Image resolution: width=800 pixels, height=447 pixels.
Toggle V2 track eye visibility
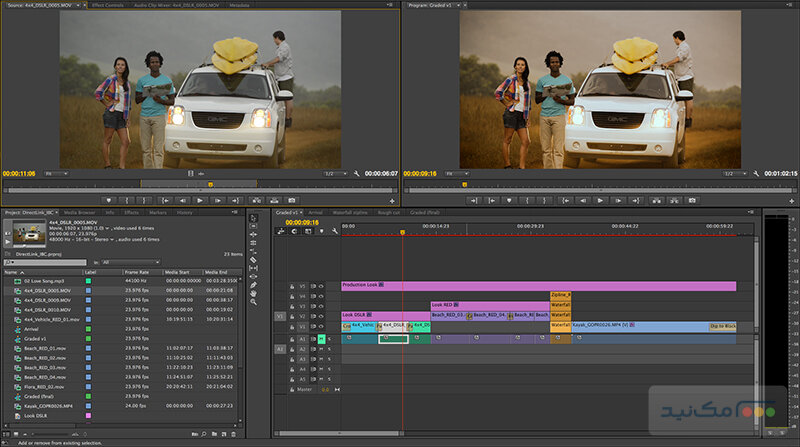click(x=321, y=316)
